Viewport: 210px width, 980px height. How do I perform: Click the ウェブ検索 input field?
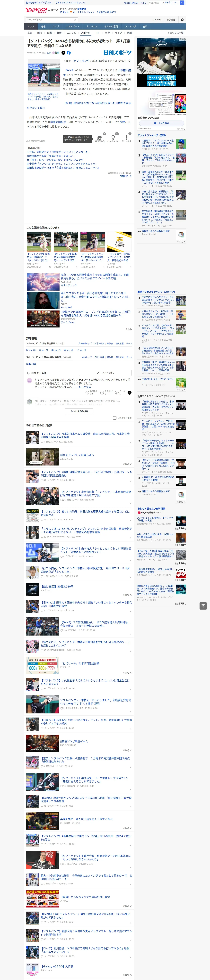click(155, 3)
